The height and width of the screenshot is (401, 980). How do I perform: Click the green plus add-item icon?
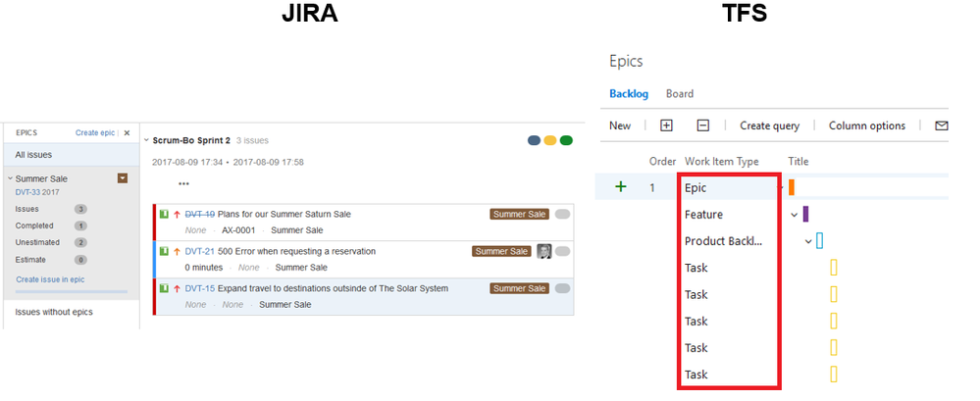pos(621,186)
